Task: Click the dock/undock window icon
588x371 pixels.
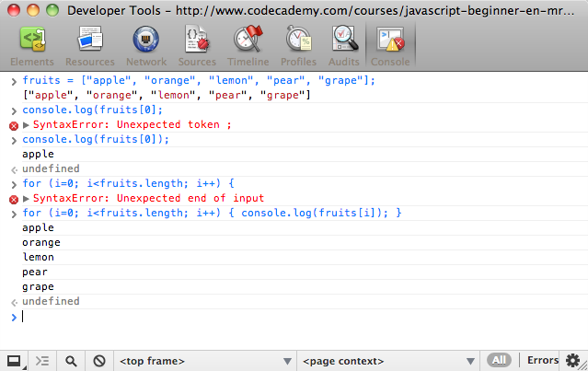Action: click(x=14, y=361)
